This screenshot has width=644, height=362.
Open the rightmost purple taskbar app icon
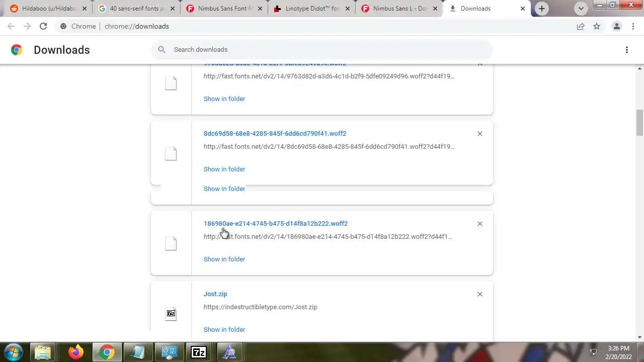(x=230, y=352)
